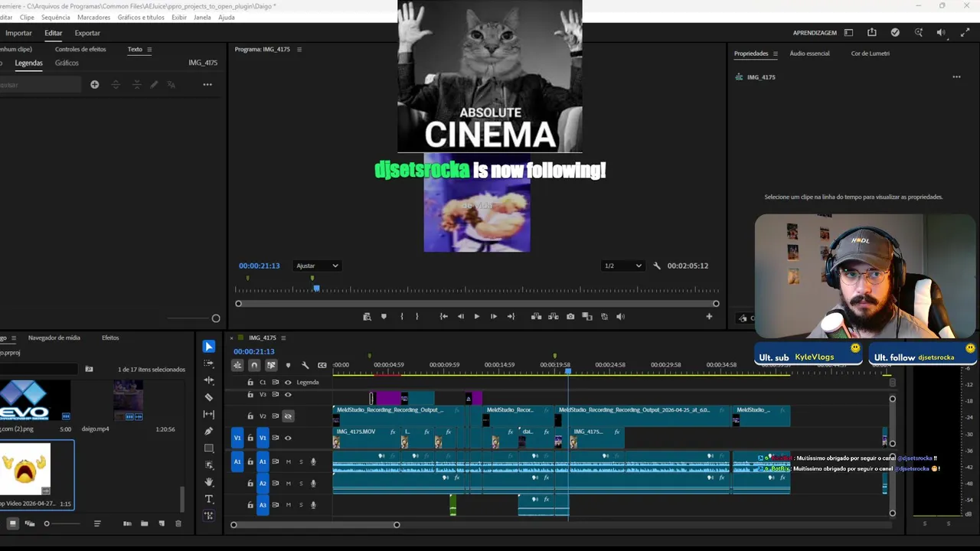Viewport: 980px width, 551px height.
Task: Open the Marcadores menu
Action: pyautogui.click(x=94, y=17)
